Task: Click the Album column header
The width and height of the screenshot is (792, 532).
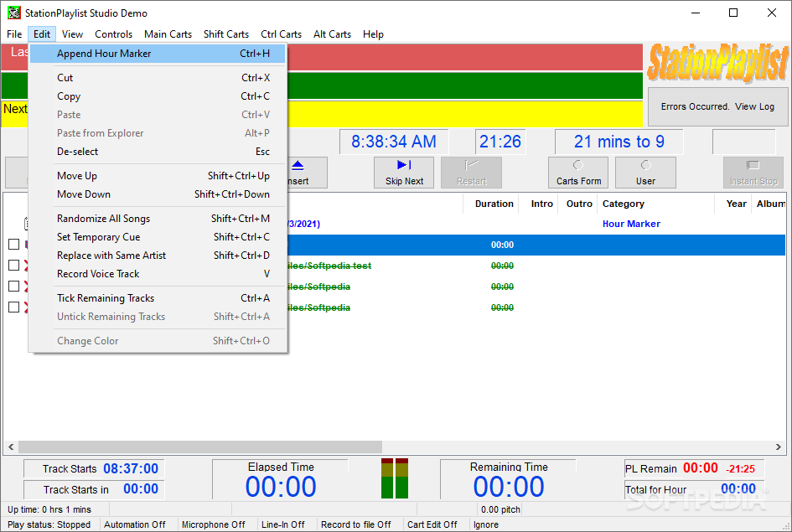Action: [x=769, y=204]
